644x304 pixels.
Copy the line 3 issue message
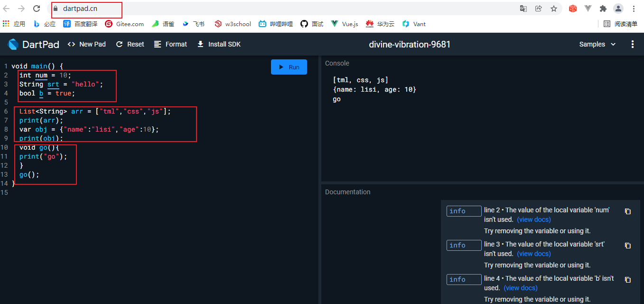pyautogui.click(x=628, y=246)
